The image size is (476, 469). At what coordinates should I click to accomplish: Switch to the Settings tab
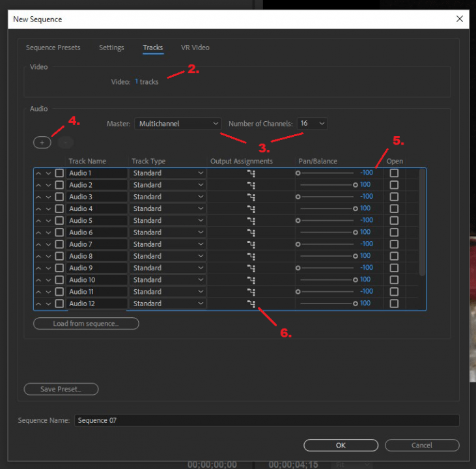[111, 48]
